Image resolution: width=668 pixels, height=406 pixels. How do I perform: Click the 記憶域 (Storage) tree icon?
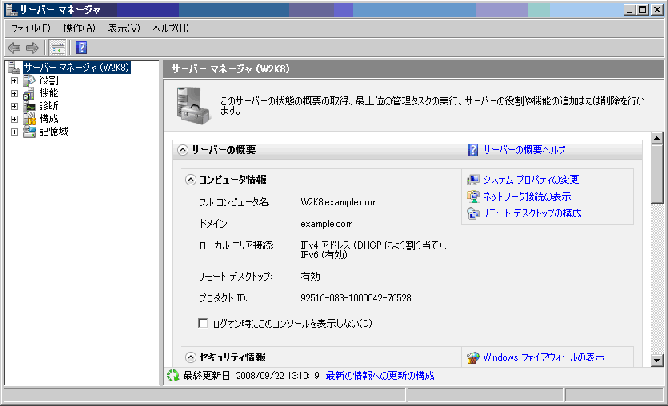click(x=29, y=132)
